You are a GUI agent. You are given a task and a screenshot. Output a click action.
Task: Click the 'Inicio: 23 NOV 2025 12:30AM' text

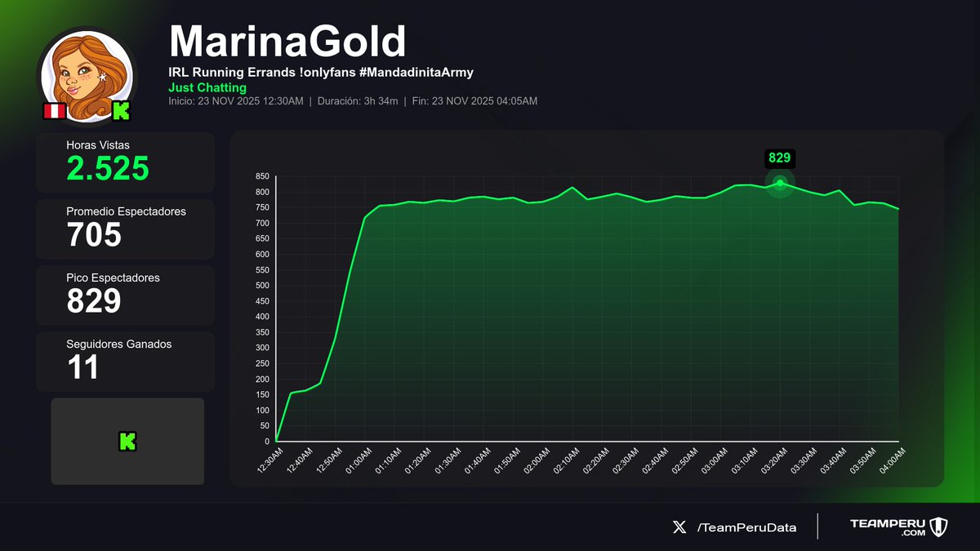[236, 101]
